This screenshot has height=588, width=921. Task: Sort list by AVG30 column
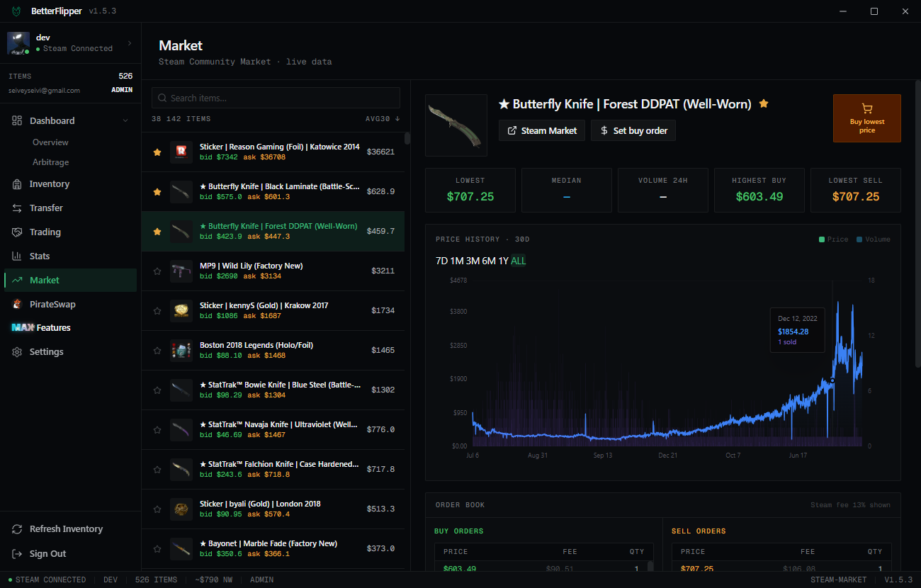(383, 119)
